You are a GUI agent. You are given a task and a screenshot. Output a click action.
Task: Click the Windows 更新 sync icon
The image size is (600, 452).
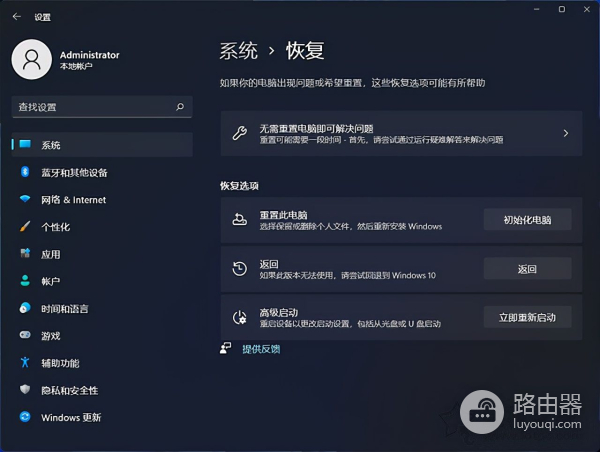coord(25,417)
